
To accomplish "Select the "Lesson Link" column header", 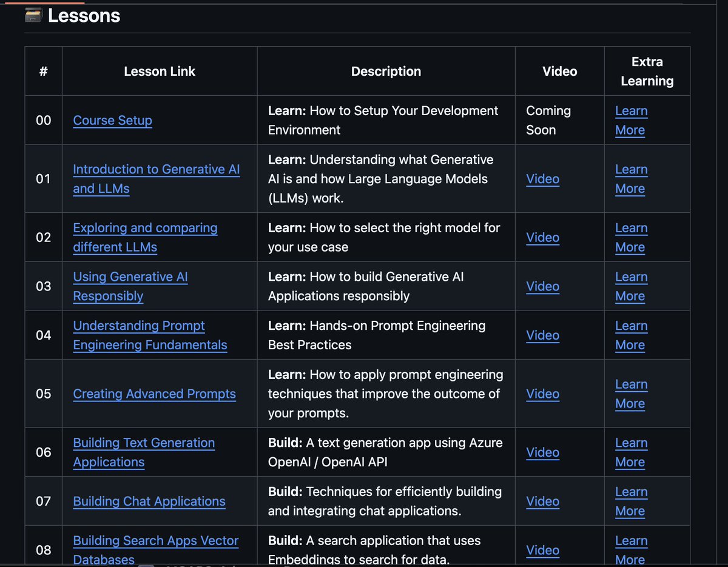I will tap(160, 71).
